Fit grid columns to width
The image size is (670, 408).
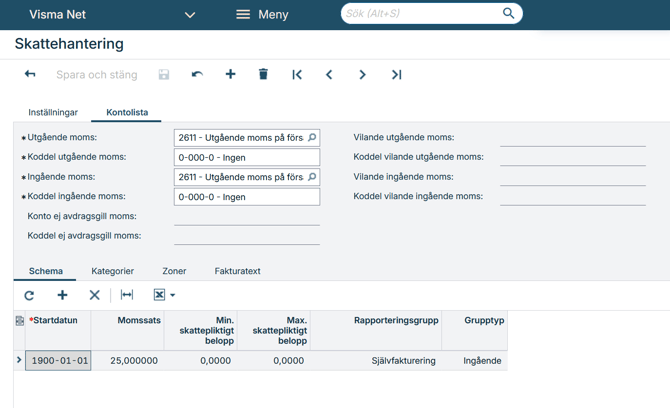click(127, 295)
